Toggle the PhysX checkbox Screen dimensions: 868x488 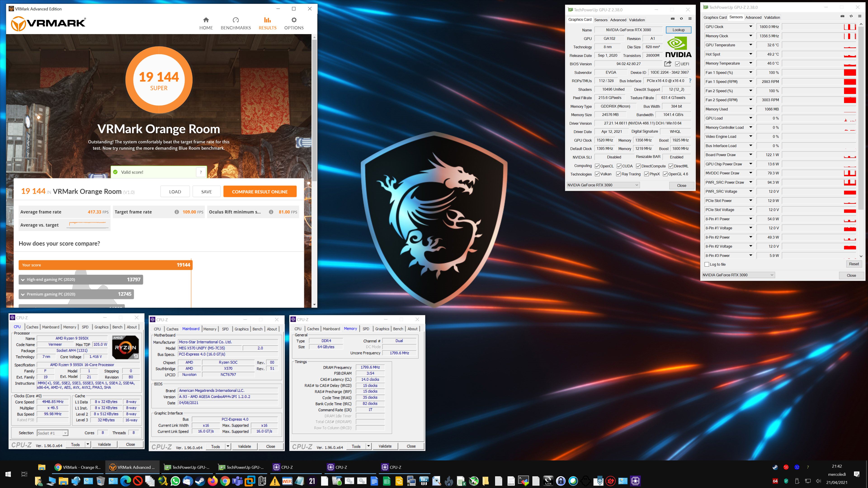pyautogui.click(x=646, y=174)
